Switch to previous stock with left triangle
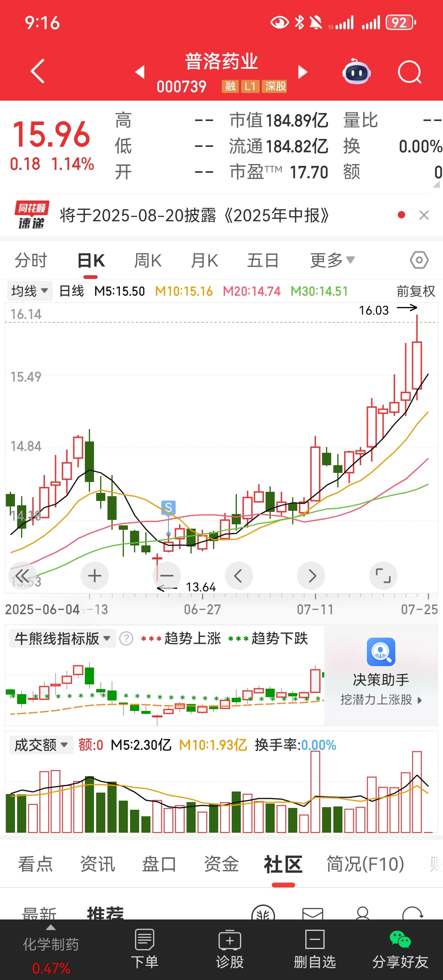 tap(140, 71)
